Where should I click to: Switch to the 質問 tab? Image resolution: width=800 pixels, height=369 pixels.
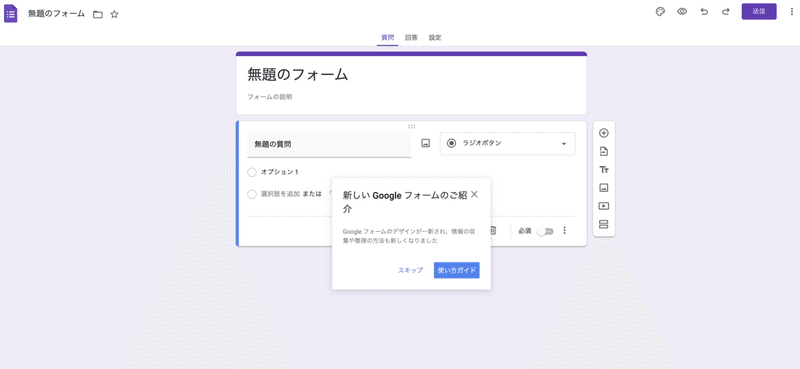388,38
